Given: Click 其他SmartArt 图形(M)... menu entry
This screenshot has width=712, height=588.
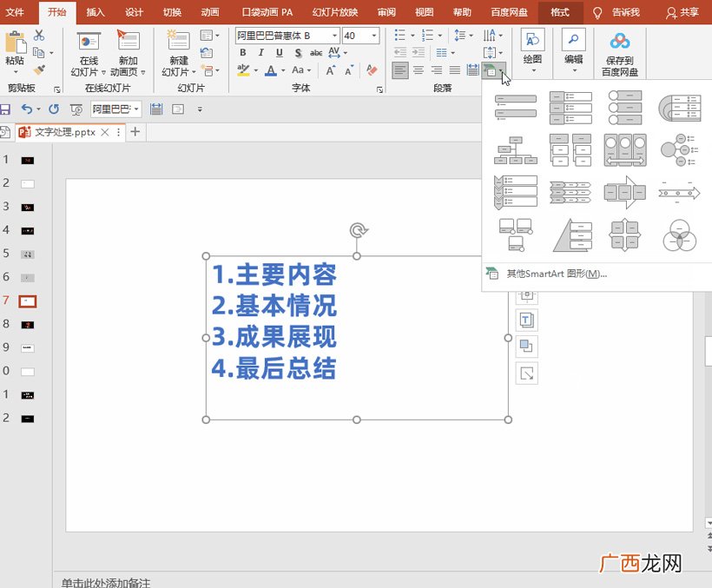Looking at the screenshot, I should coord(557,274).
